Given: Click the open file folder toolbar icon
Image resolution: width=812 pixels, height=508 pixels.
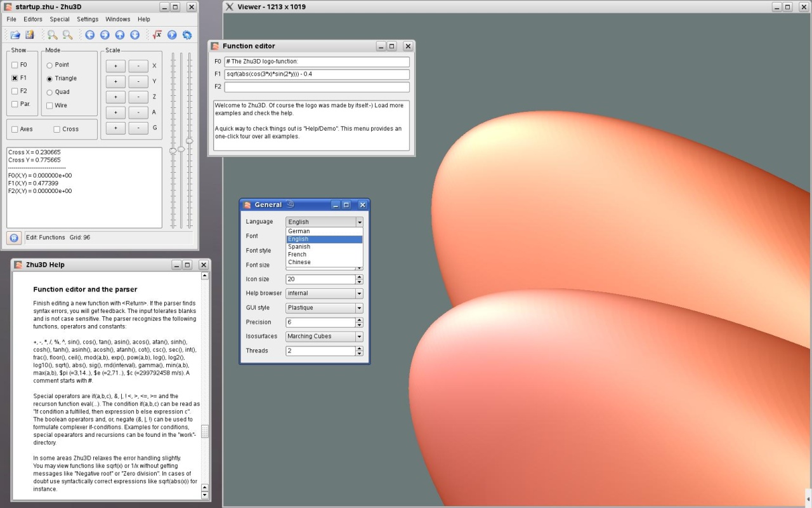Looking at the screenshot, I should pyautogui.click(x=15, y=35).
